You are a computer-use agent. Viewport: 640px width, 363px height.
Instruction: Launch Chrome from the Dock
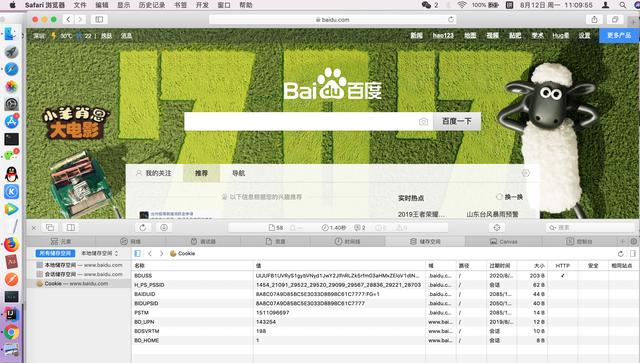(11, 332)
